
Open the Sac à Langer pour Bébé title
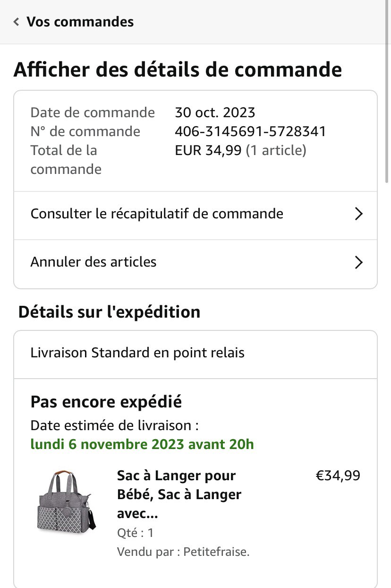coord(179,494)
